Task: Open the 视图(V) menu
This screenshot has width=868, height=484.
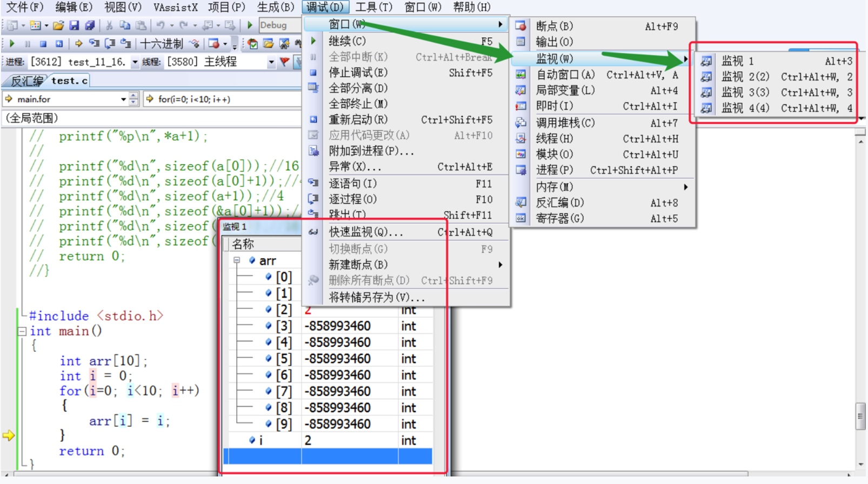Action: tap(123, 7)
